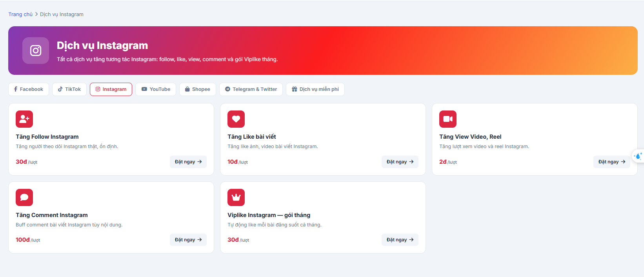The height and width of the screenshot is (277, 644).
Task: Open the Dịch vụ miễn phí tab
Action: (315, 89)
